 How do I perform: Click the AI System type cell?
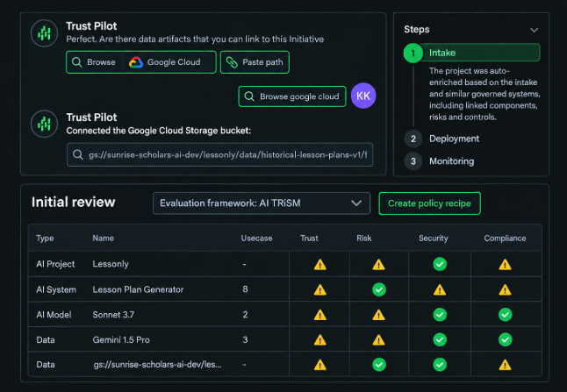pos(56,289)
